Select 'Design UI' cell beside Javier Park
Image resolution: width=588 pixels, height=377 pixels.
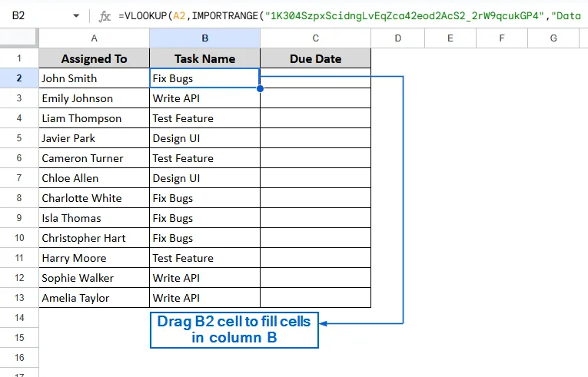click(204, 138)
